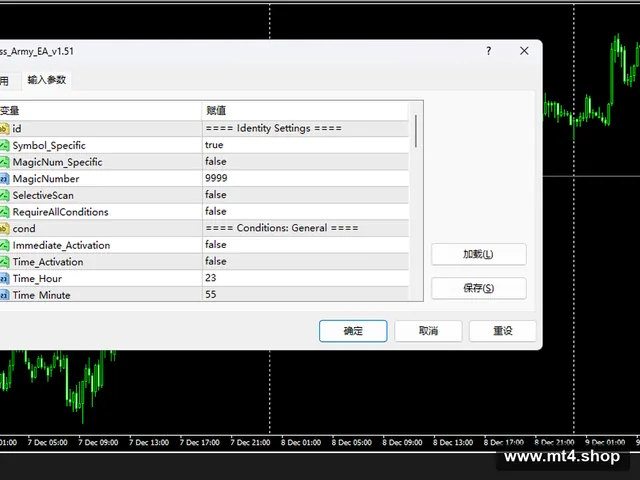
Task: Click the boolean icon next to Immediate_Activation
Action: pos(4,245)
